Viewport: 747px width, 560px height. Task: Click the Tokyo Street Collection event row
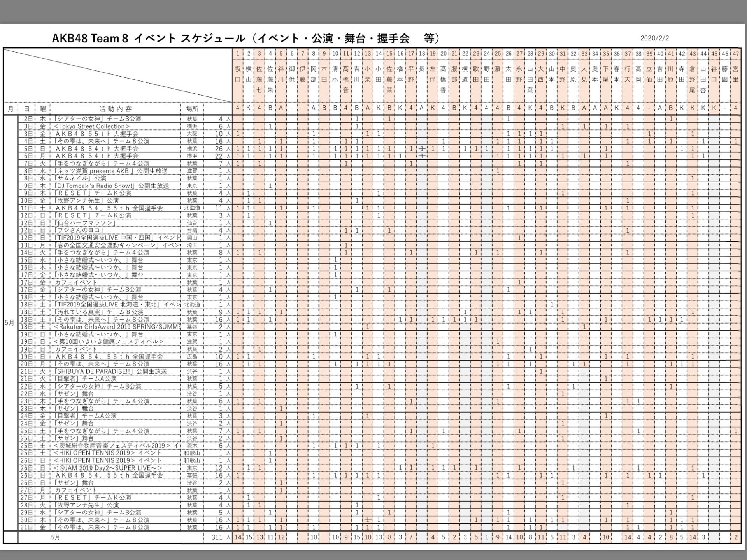[92, 126]
